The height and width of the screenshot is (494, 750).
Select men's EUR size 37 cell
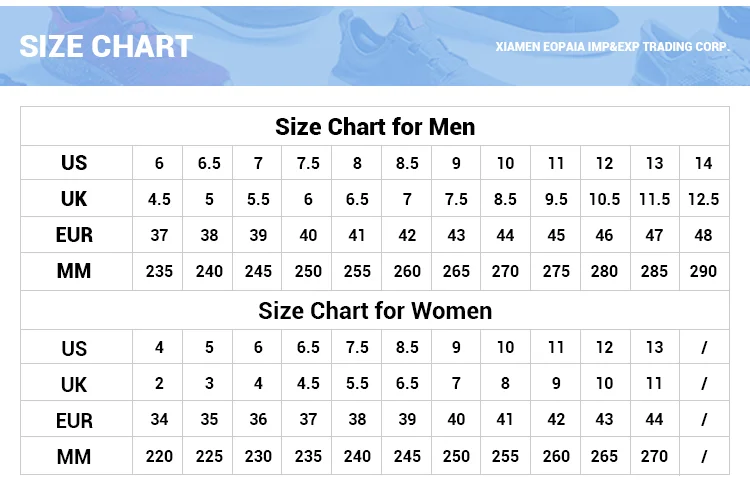click(x=159, y=236)
